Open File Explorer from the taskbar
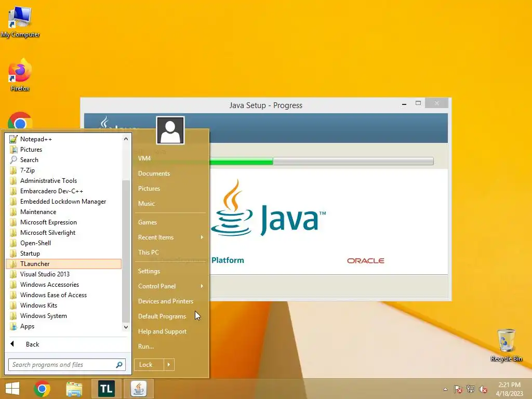Image resolution: width=532 pixels, height=399 pixels. tap(74, 389)
